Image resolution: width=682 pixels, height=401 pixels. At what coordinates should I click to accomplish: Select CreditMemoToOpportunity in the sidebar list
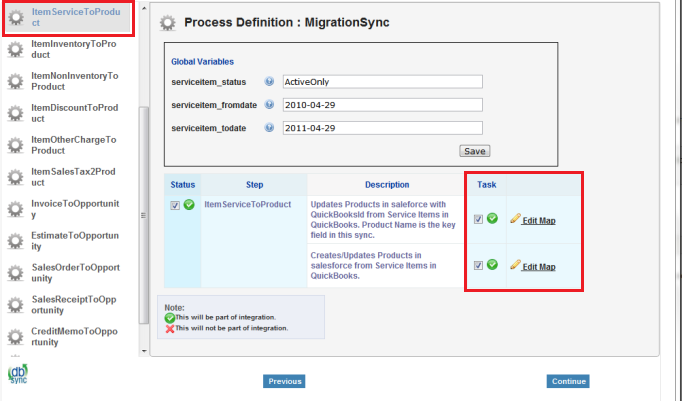(75, 337)
